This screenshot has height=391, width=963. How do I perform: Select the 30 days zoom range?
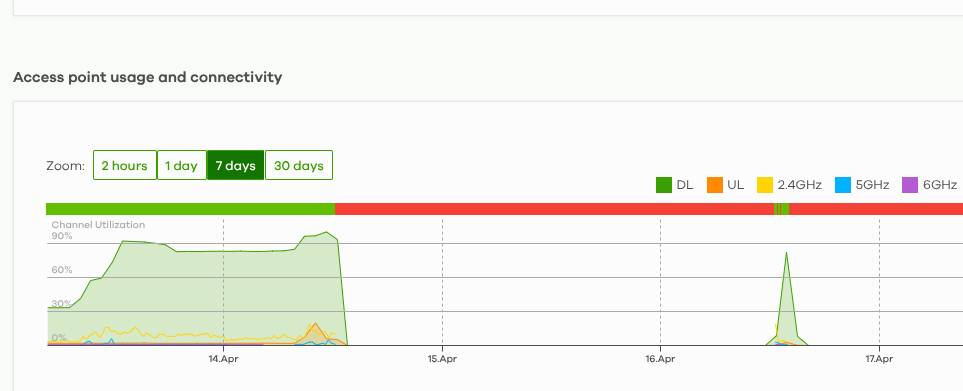coord(298,165)
